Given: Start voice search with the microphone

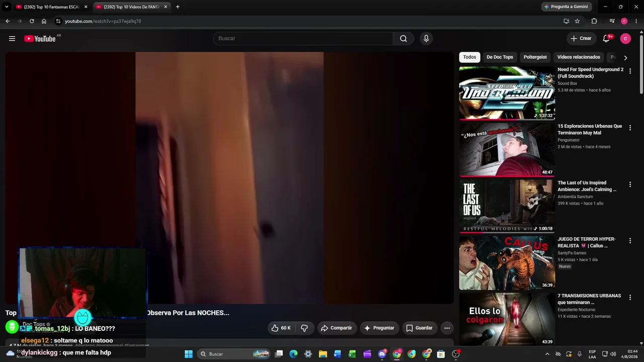Looking at the screenshot, I should pos(426,39).
